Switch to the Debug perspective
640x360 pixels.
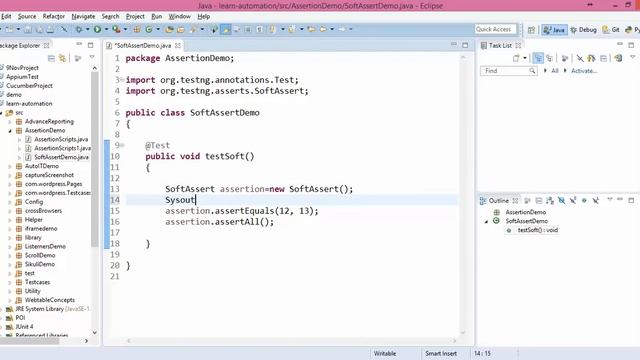(x=583, y=29)
